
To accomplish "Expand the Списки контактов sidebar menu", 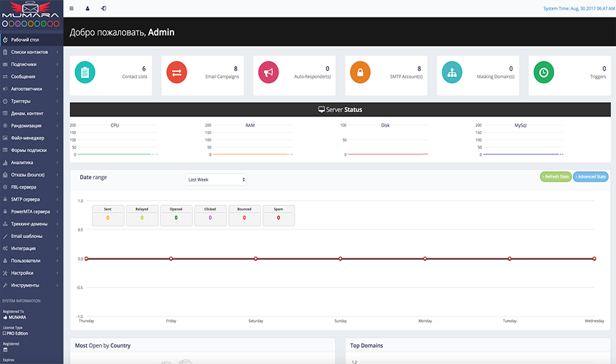I will point(29,52).
